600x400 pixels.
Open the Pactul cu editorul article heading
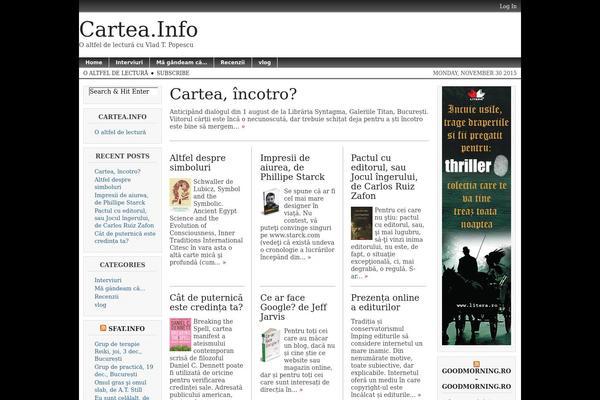tap(384, 177)
